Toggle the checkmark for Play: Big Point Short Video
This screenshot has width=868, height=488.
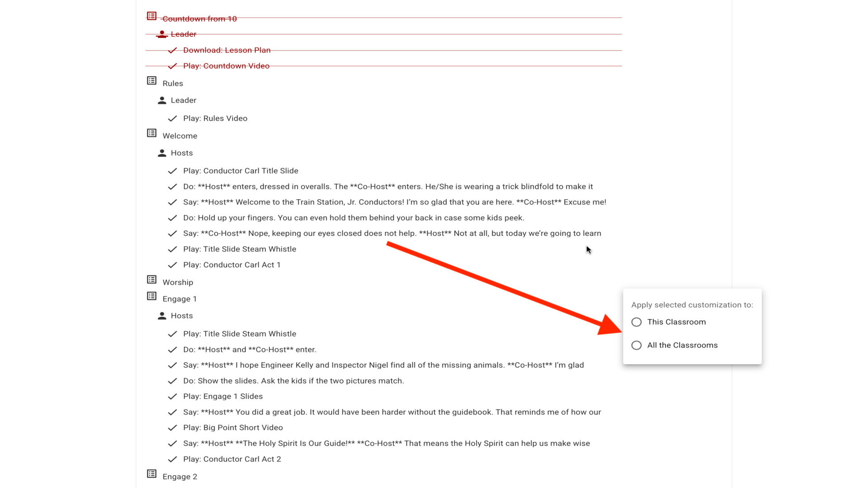pyautogui.click(x=172, y=428)
